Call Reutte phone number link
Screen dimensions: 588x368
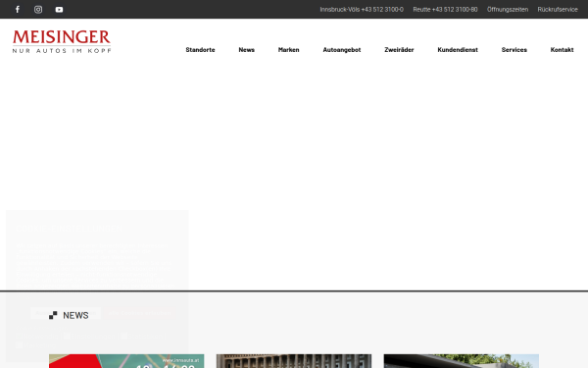(445, 10)
